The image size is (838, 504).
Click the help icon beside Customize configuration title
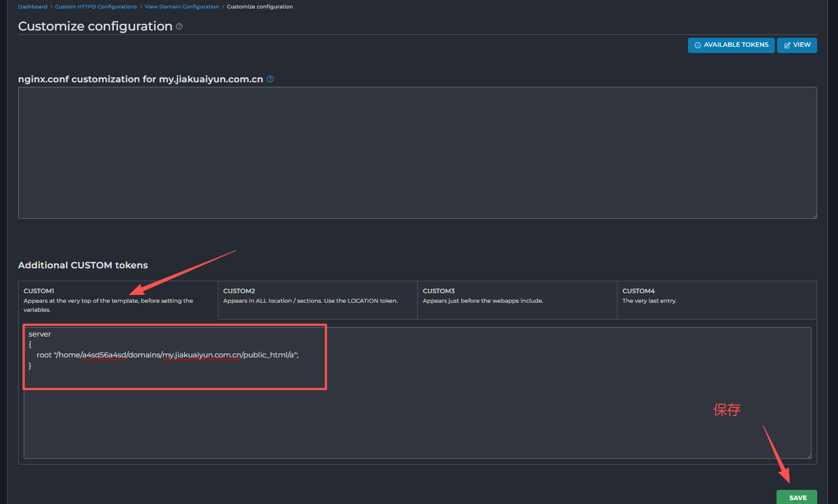pos(179,26)
